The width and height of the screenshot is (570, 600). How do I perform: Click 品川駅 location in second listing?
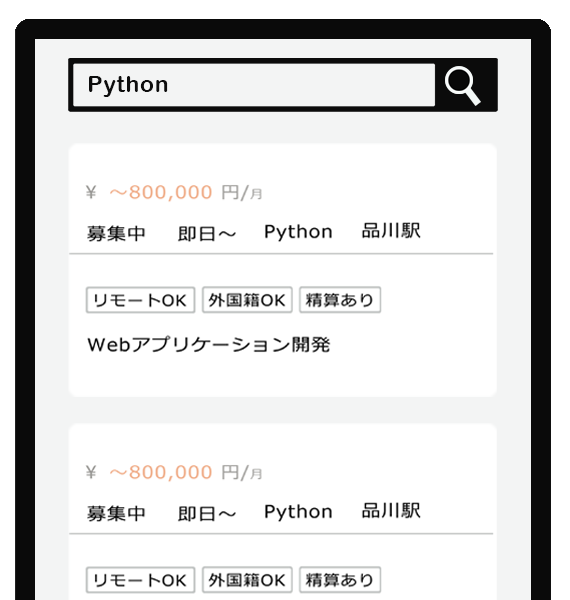(x=391, y=511)
